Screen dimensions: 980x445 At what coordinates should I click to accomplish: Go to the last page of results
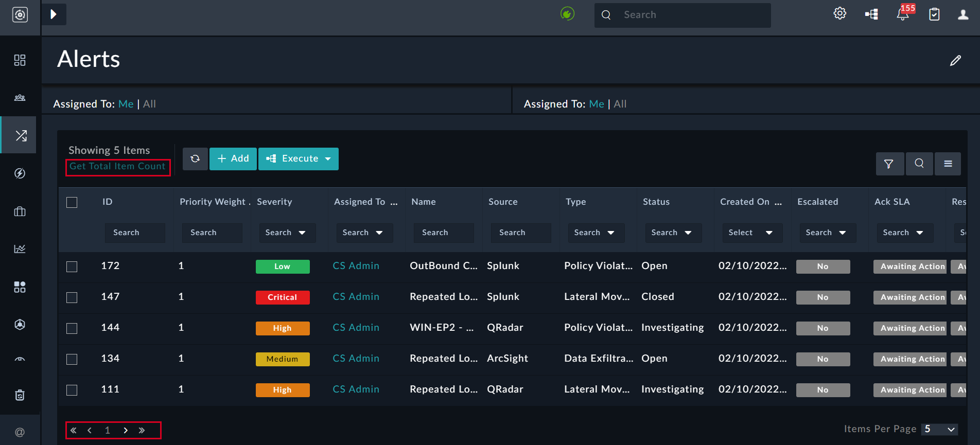142,430
